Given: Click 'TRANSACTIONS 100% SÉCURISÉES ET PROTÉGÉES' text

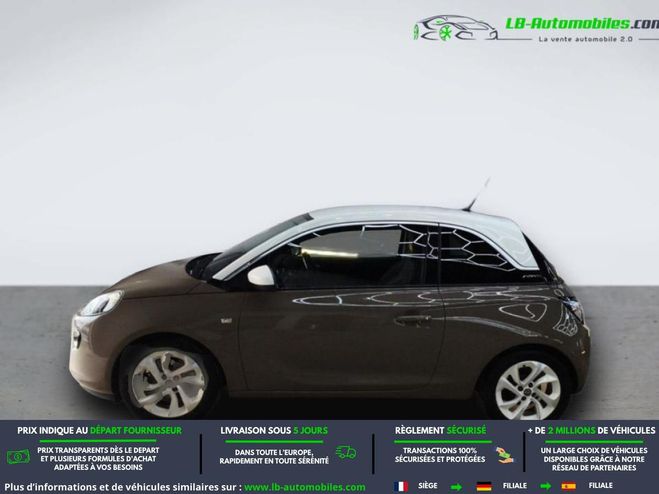Looking at the screenshot, I should (440, 455).
